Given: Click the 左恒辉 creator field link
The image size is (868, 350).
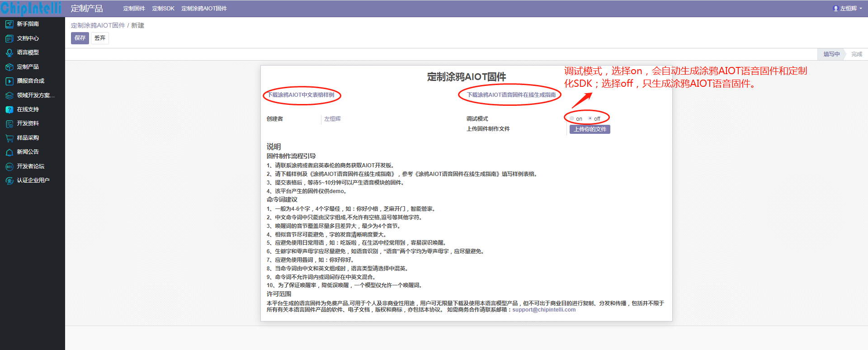Looking at the screenshot, I should [333, 119].
